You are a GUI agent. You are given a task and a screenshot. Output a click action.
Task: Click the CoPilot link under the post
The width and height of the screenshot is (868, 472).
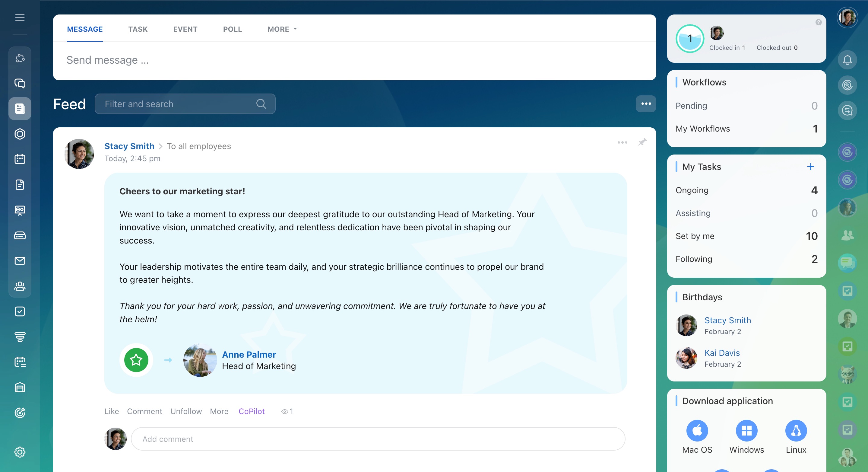251,411
